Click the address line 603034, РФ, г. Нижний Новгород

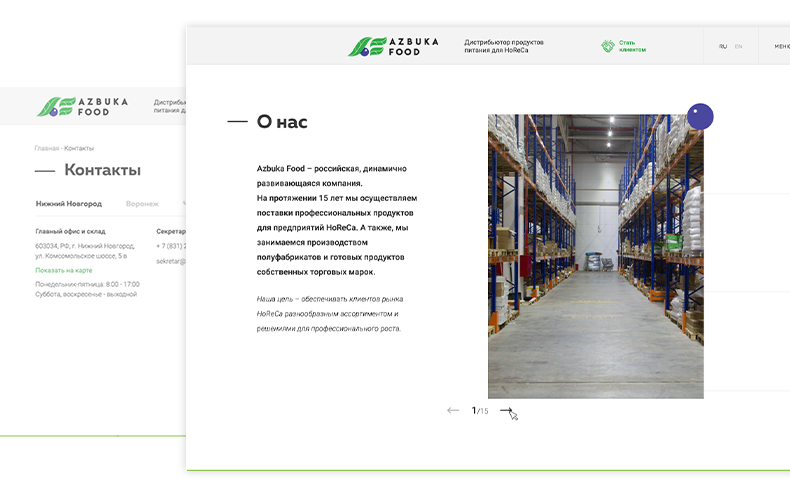click(85, 246)
